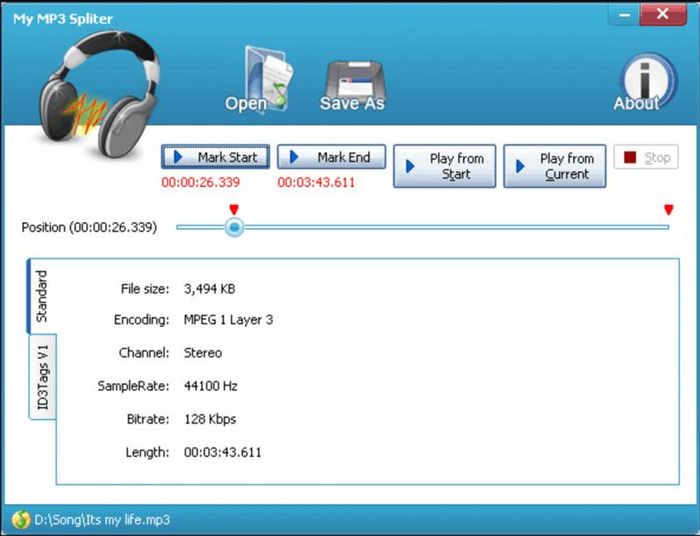Click the red start time under Mark Start
The height and width of the screenshot is (536, 700).
[x=201, y=182]
